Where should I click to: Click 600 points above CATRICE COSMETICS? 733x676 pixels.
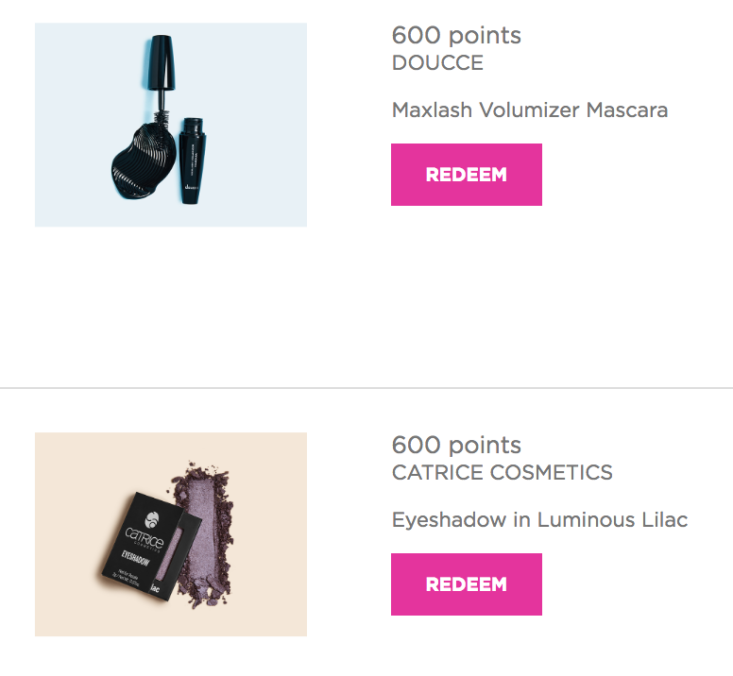click(x=456, y=445)
